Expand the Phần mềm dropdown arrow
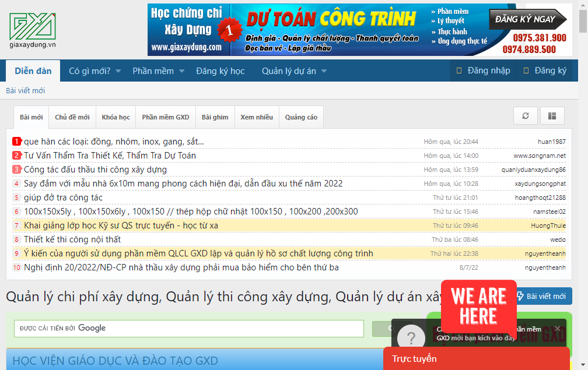Screen dimensions: 588x370 coord(182,71)
